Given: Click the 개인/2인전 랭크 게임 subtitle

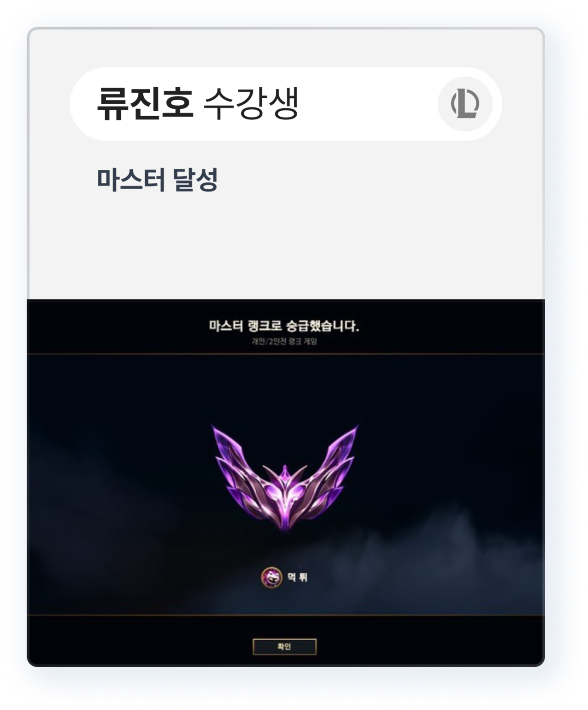Looking at the screenshot, I should (284, 341).
